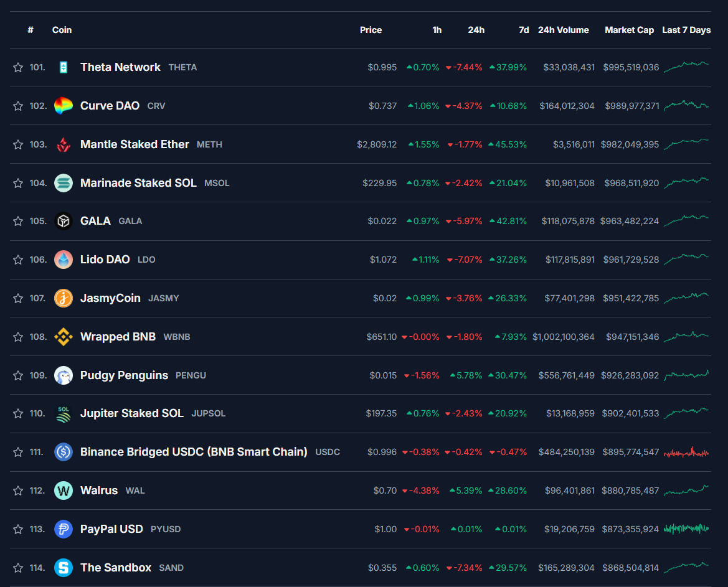Open the GALA coin name link
The image size is (728, 587).
(x=96, y=221)
